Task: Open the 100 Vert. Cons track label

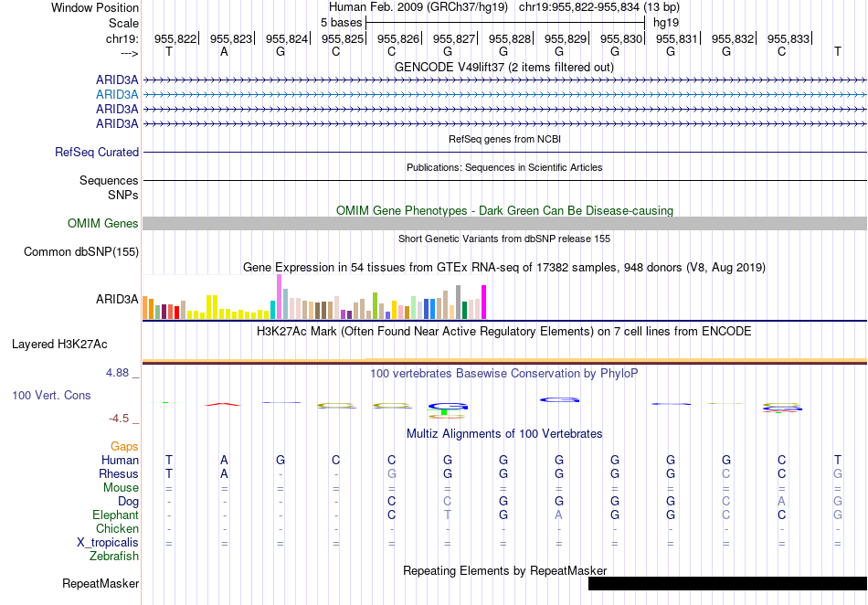Action: tap(51, 395)
